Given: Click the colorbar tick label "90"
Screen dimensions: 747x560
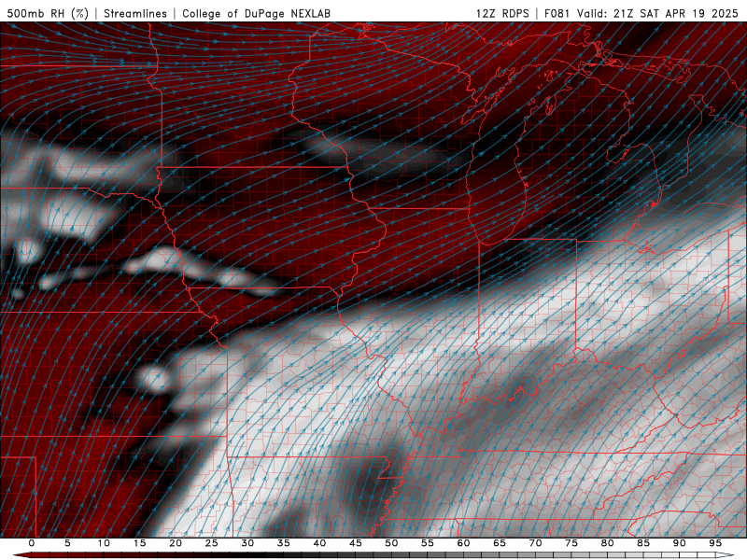Looking at the screenshot, I should 679,543.
